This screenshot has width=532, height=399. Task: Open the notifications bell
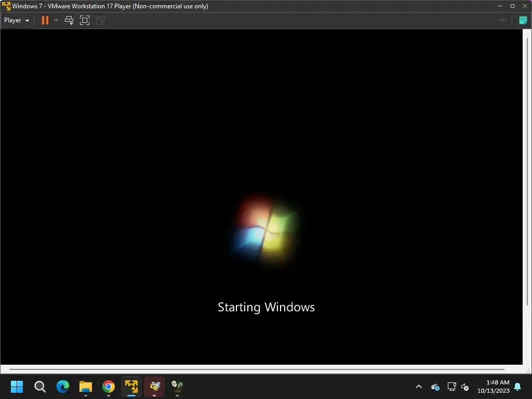tap(518, 387)
